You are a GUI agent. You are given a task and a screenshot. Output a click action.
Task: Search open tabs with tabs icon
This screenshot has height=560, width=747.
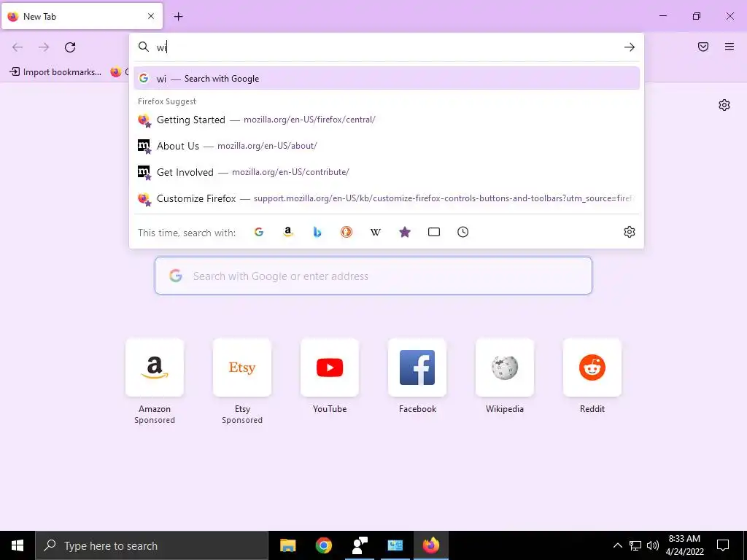(x=434, y=232)
